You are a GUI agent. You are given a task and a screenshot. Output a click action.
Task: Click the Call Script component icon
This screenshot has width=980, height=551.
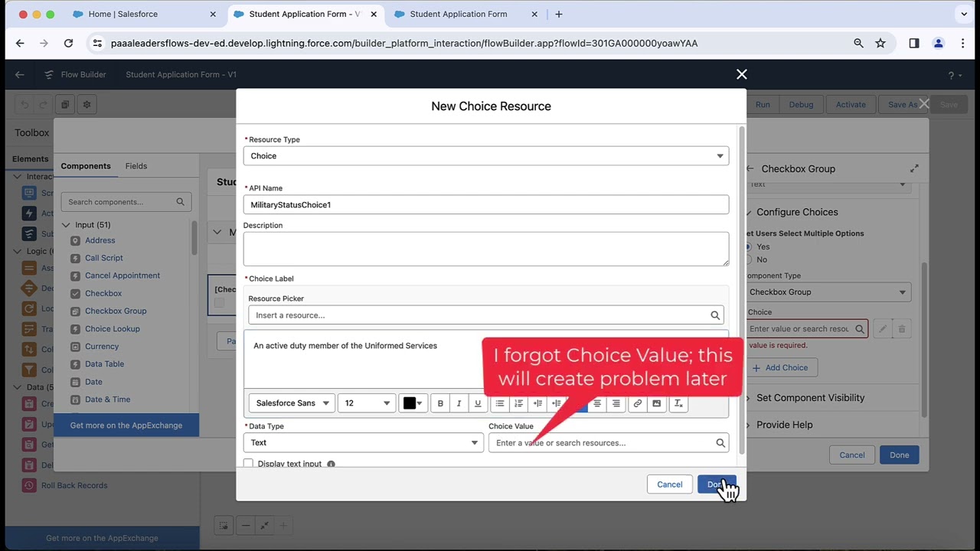75,258
